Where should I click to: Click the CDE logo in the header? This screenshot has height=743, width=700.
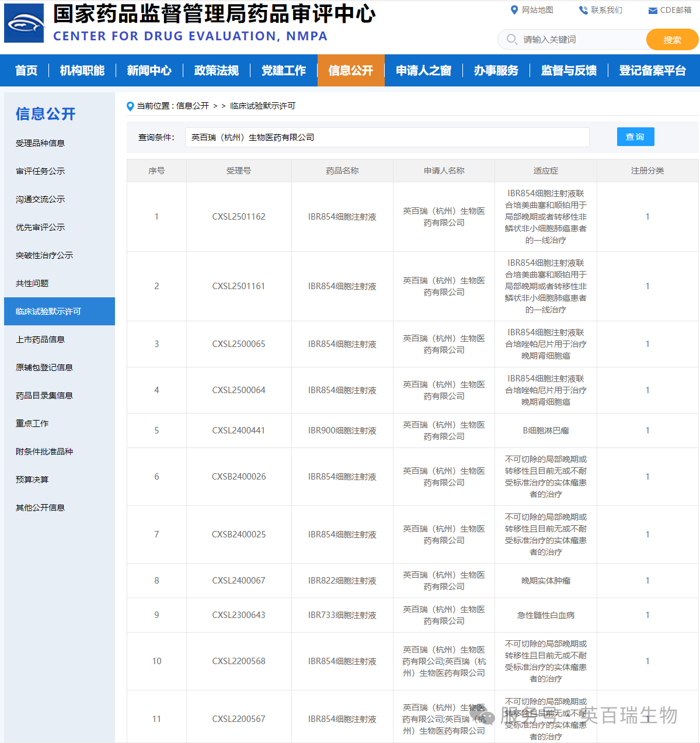click(x=24, y=23)
